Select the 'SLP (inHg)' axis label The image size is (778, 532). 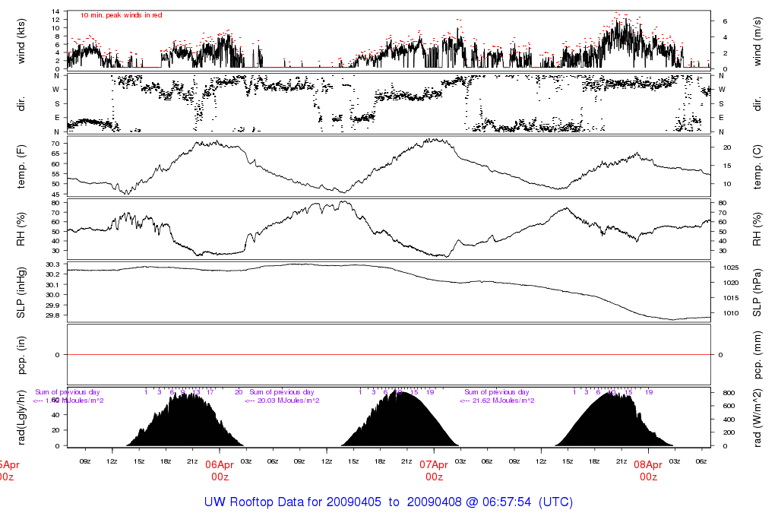[21, 293]
